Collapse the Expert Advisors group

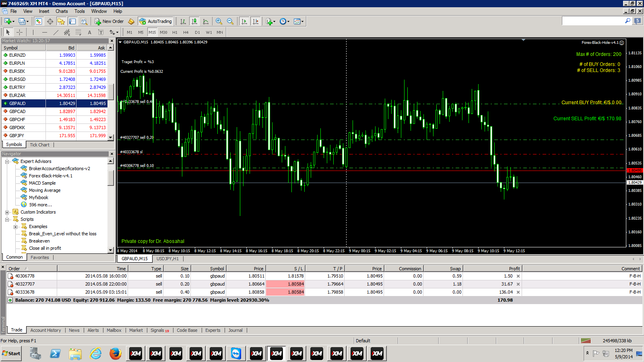click(7, 161)
